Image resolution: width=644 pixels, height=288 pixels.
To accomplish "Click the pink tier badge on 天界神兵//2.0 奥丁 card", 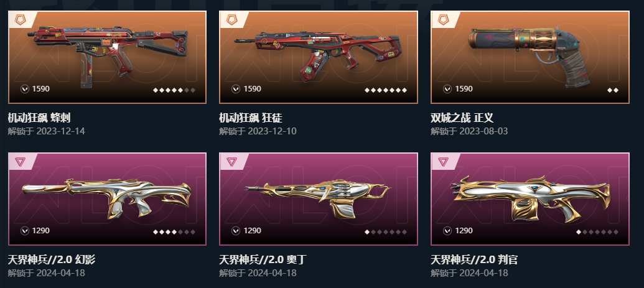I will [231, 162].
